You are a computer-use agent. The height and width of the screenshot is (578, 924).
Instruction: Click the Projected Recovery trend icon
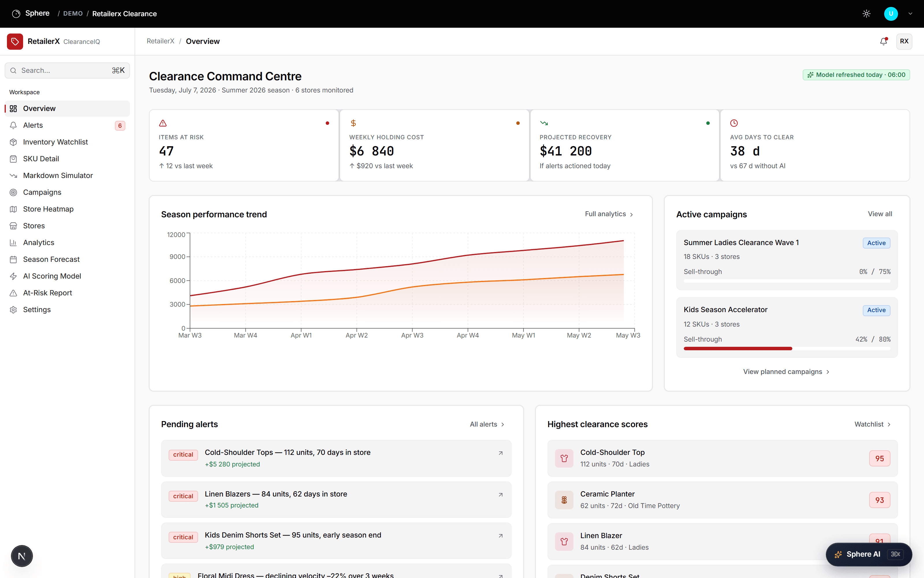click(x=544, y=123)
